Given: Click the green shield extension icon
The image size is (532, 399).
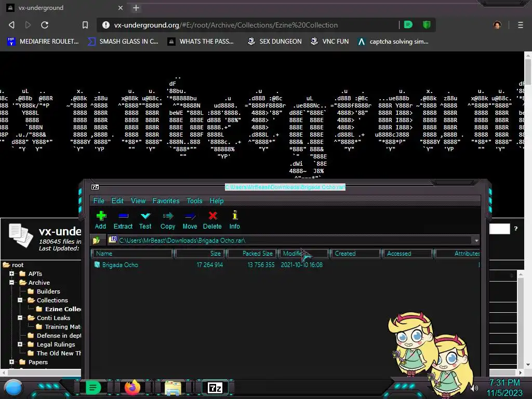Looking at the screenshot, I should [427, 25].
